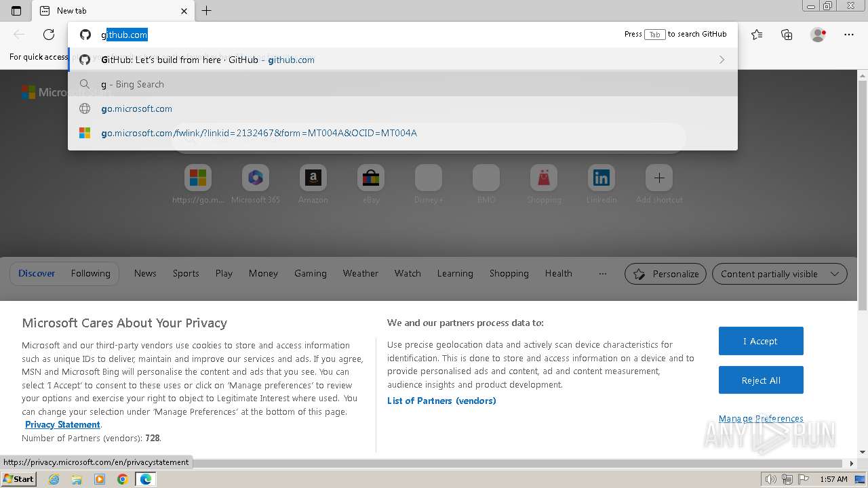Open the tab actions menu icon
Image resolution: width=868 pixels, height=488 pixels.
point(16,10)
